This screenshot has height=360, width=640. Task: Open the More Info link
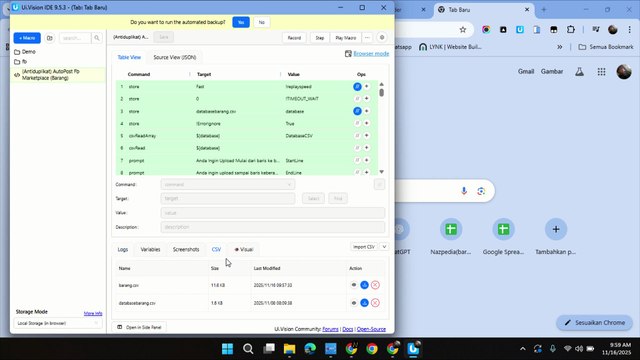pos(93,313)
